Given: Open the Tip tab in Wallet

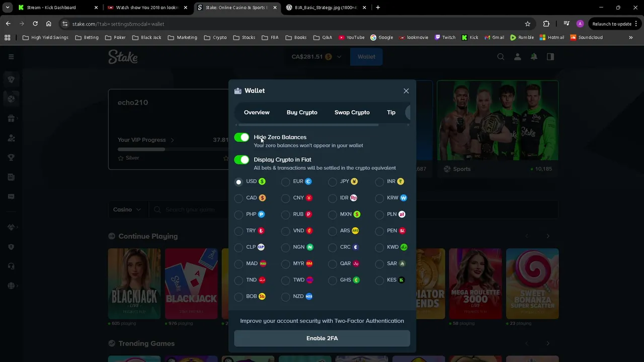Looking at the screenshot, I should click(391, 112).
